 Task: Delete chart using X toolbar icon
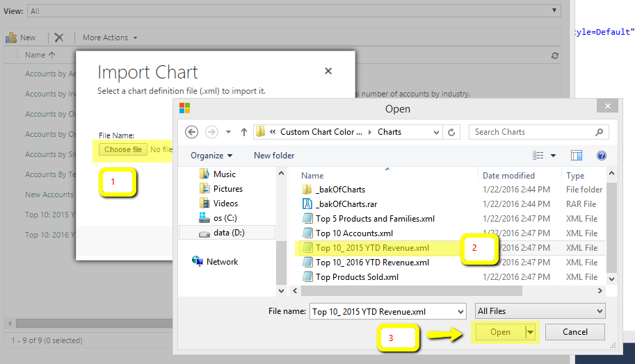pos(59,38)
